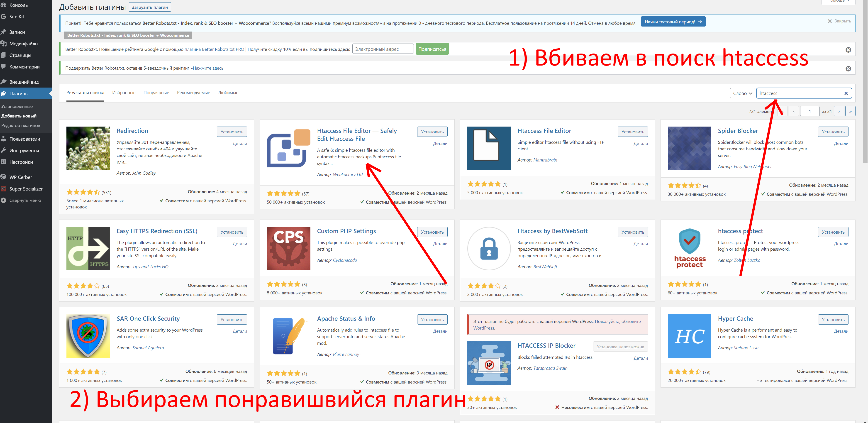Clear the htaccess search field
Image resolution: width=868 pixels, height=423 pixels.
coord(846,93)
